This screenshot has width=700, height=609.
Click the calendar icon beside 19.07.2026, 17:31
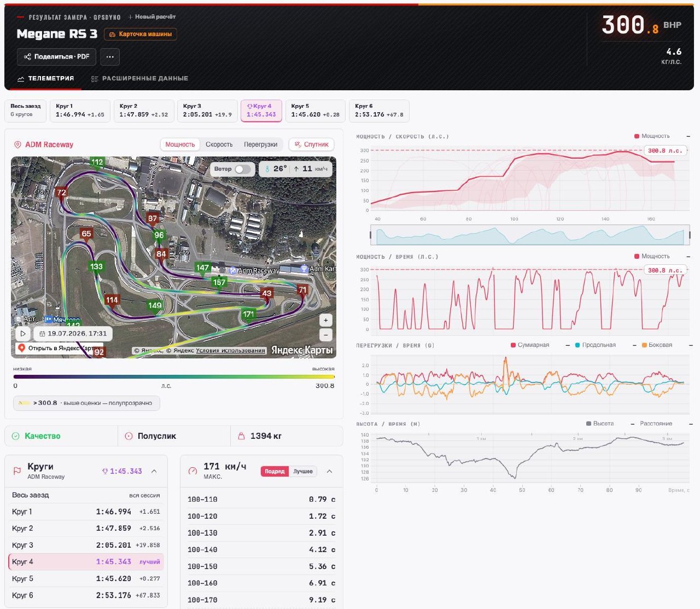pyautogui.click(x=42, y=333)
